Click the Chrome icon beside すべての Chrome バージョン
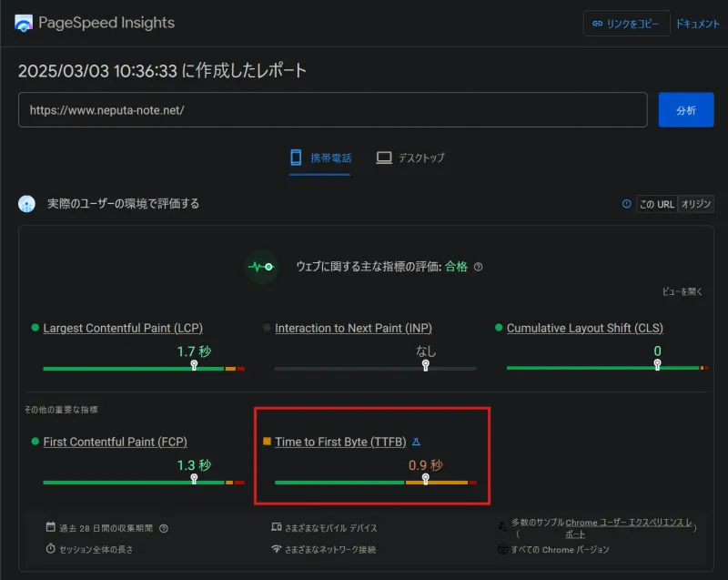 click(502, 549)
